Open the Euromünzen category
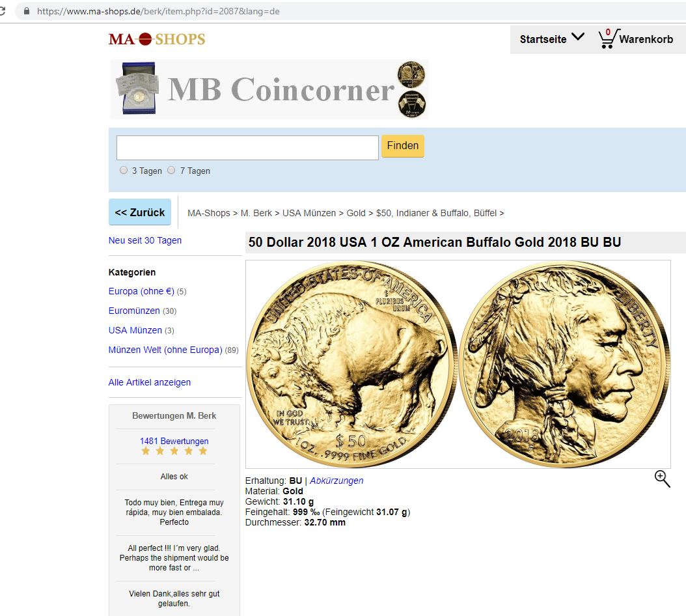686x616 pixels. (134, 311)
